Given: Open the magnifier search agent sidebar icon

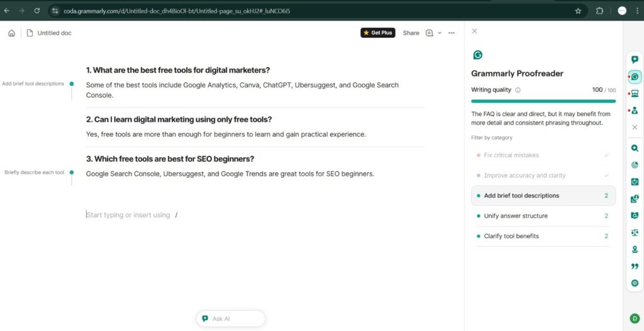Looking at the screenshot, I should pos(635,148).
